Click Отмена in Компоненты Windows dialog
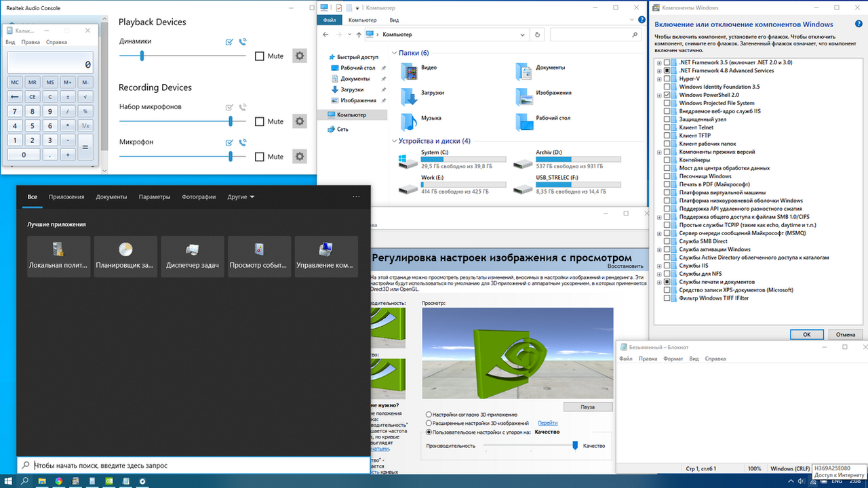The height and width of the screenshot is (488, 868). tap(845, 334)
